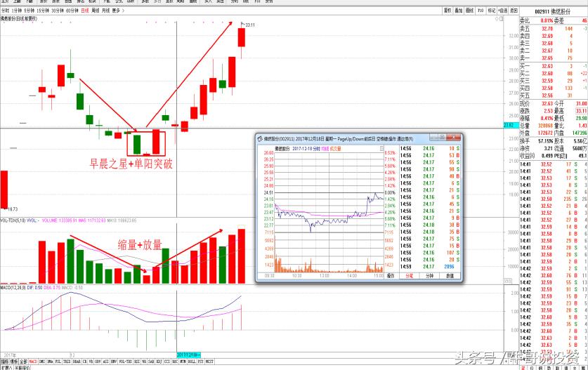The image size is (588, 370).
Task: Click the 14:59 row in popup tick list
Action: pyautogui.click(x=430, y=267)
